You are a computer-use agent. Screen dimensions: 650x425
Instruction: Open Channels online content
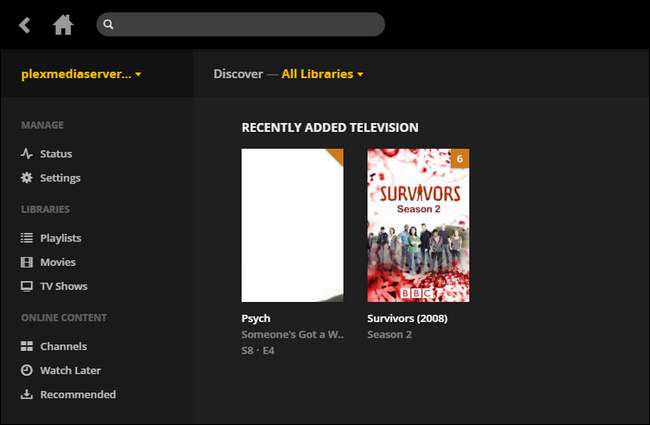click(63, 346)
